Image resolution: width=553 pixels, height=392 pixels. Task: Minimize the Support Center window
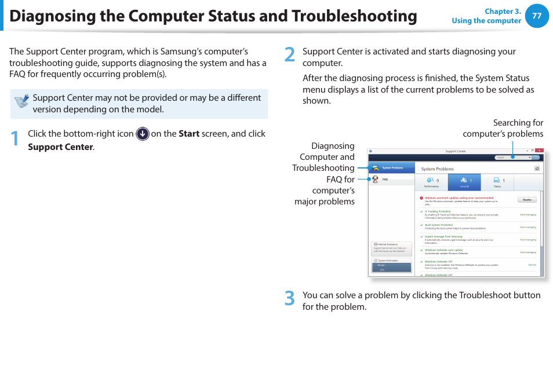pyautogui.click(x=527, y=151)
